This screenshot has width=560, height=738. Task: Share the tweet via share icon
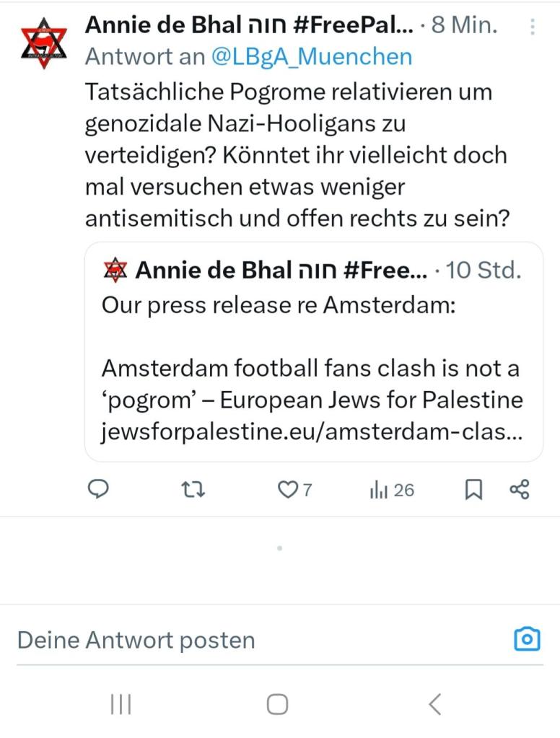520,490
